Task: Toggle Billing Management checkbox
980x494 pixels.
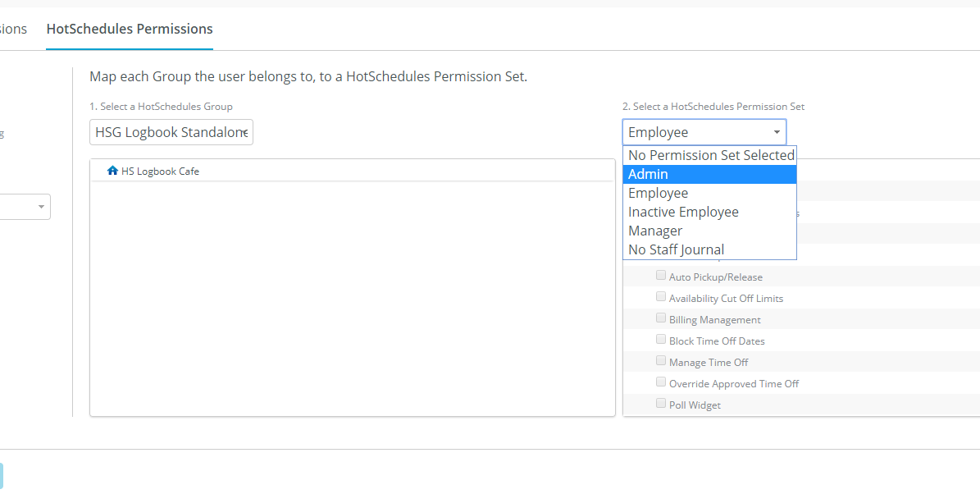Action: tap(661, 318)
